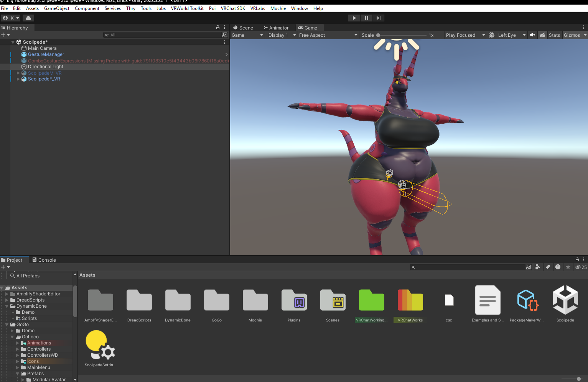Viewport: 588px width, 382px height.
Task: Open the Gizmos dropdown arrow
Action: pos(585,35)
